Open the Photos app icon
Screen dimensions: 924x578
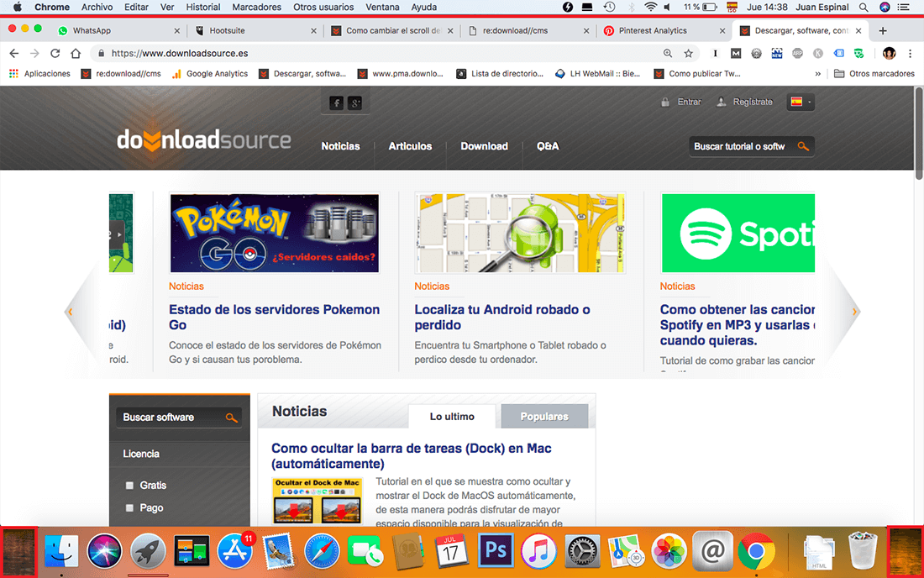[669, 551]
